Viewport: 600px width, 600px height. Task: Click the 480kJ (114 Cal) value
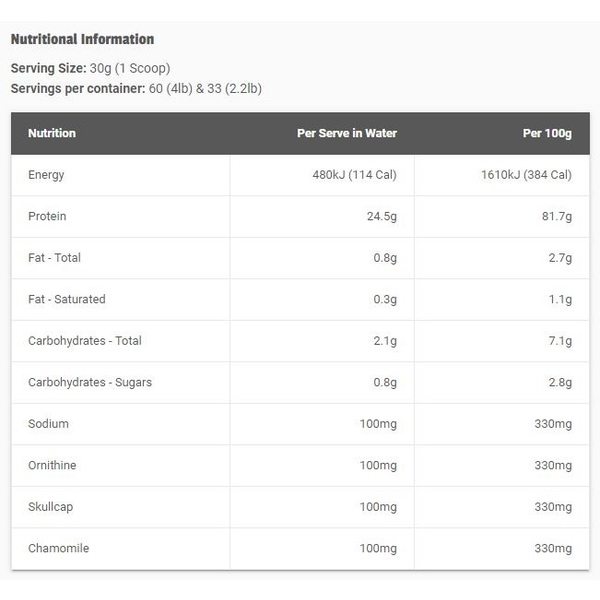coord(354,175)
